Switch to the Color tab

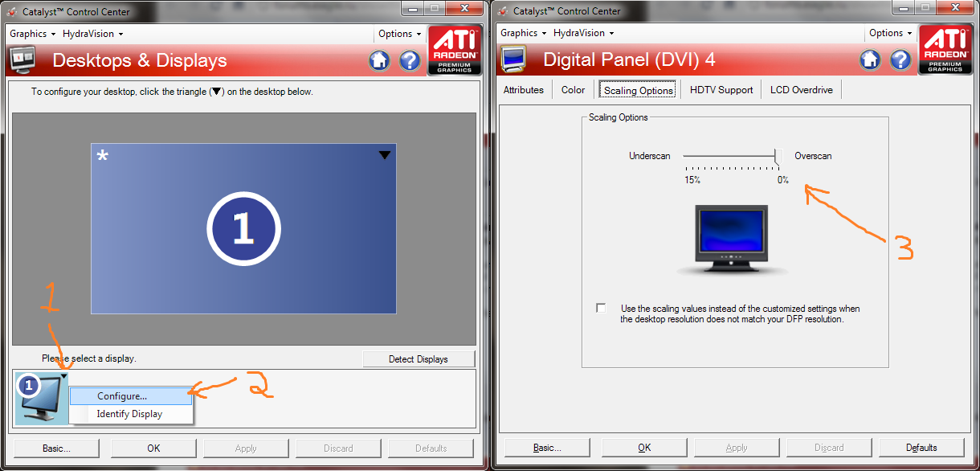(574, 90)
